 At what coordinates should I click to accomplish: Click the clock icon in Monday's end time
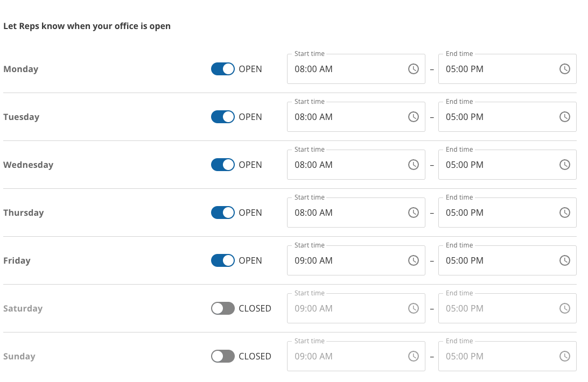coord(564,69)
